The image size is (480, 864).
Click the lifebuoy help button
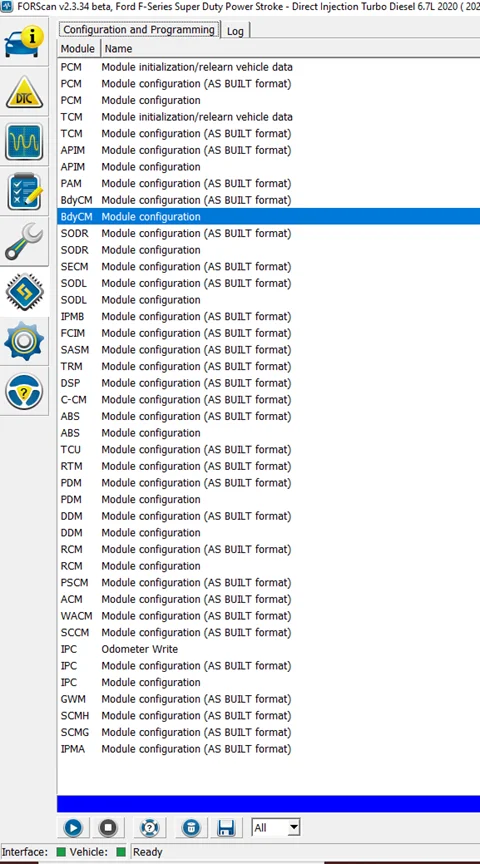(x=149, y=828)
